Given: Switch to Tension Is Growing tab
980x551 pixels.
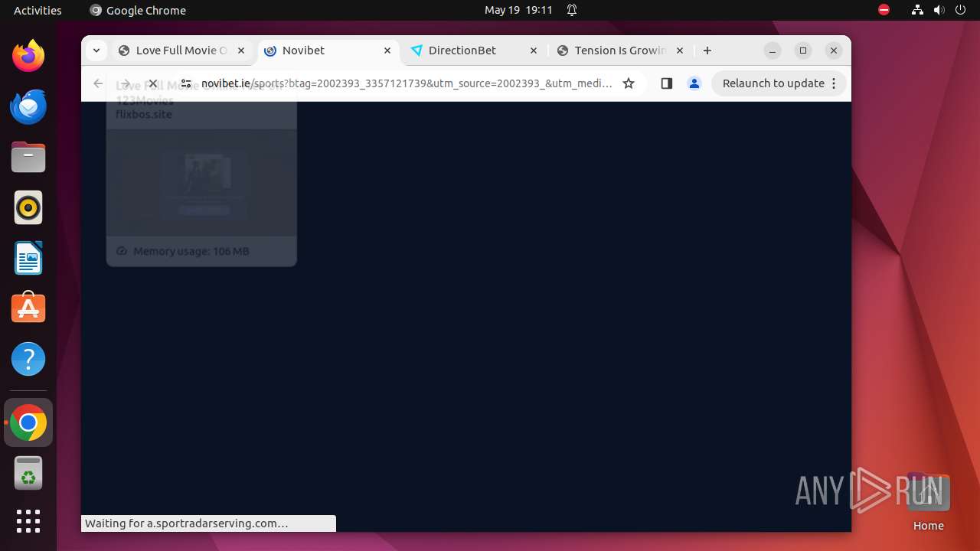Looking at the screenshot, I should click(619, 51).
